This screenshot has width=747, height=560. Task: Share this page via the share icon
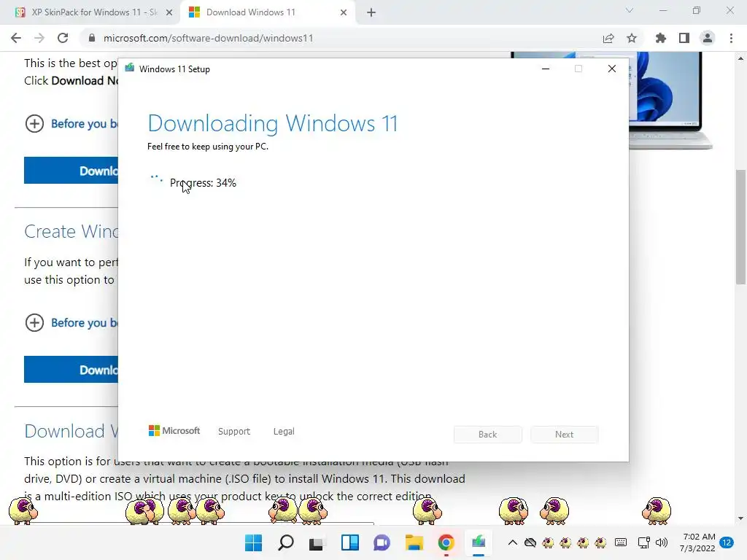tap(608, 38)
